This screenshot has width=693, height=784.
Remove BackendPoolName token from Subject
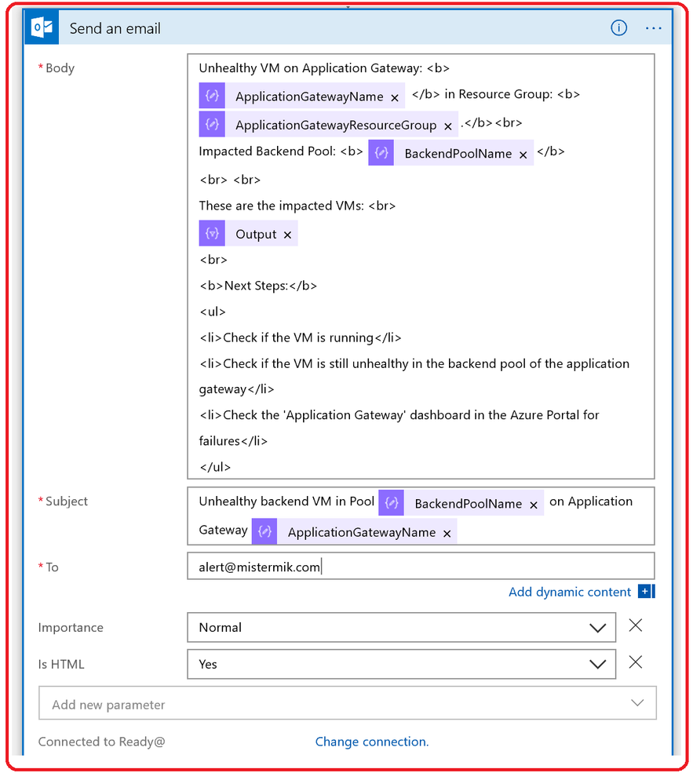tap(534, 505)
